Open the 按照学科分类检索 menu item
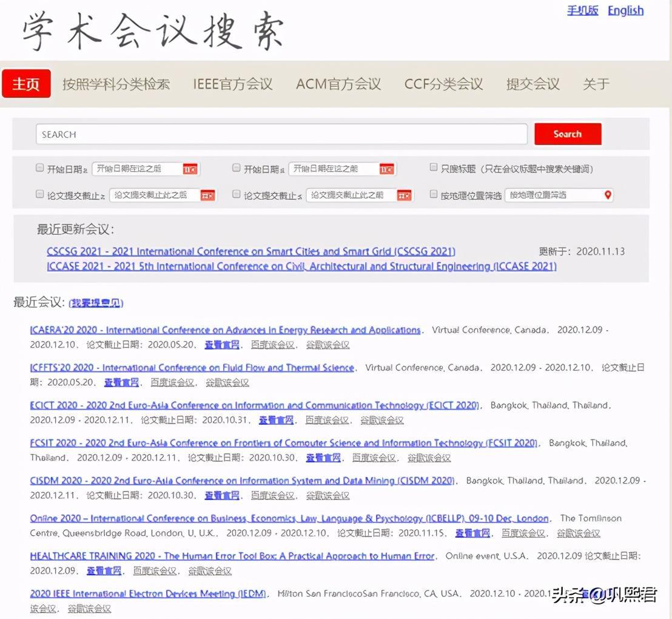The height and width of the screenshot is (619, 672). [116, 84]
